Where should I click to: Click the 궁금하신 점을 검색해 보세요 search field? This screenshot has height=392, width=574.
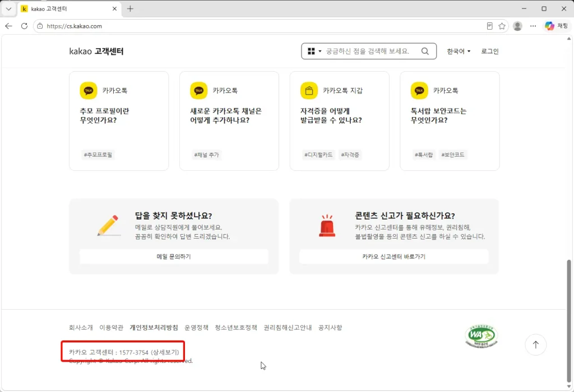point(368,51)
